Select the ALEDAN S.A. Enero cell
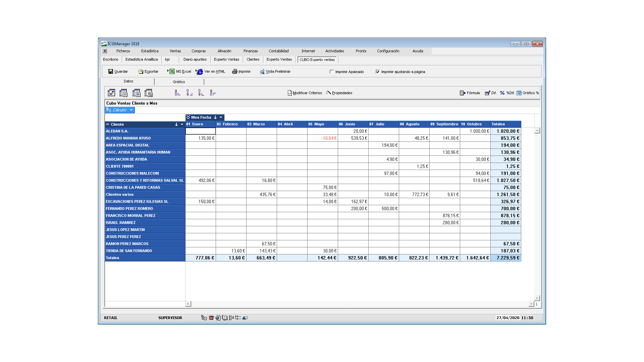644x362 pixels. tap(201, 131)
